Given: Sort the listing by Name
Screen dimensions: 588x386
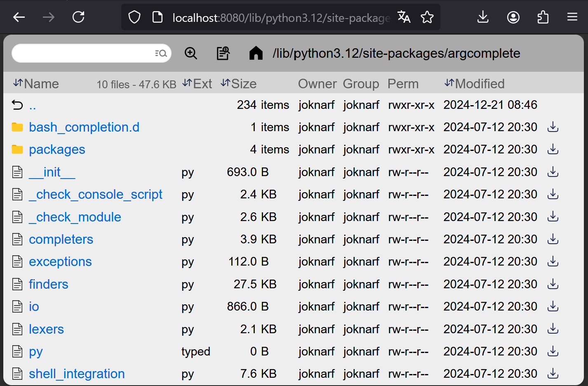Looking at the screenshot, I should coord(36,84).
